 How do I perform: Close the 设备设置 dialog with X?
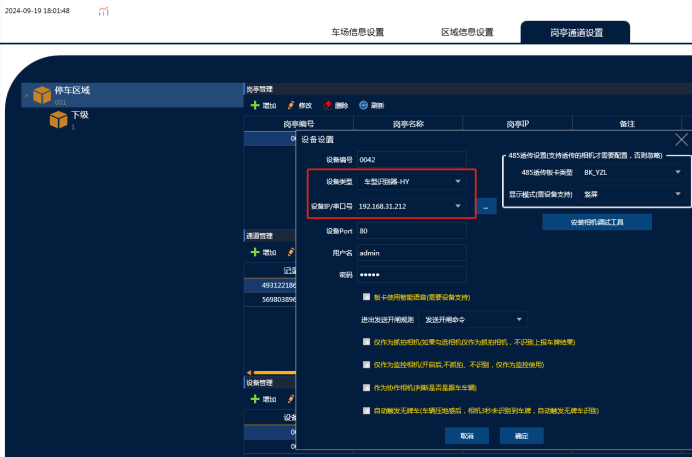[681, 140]
